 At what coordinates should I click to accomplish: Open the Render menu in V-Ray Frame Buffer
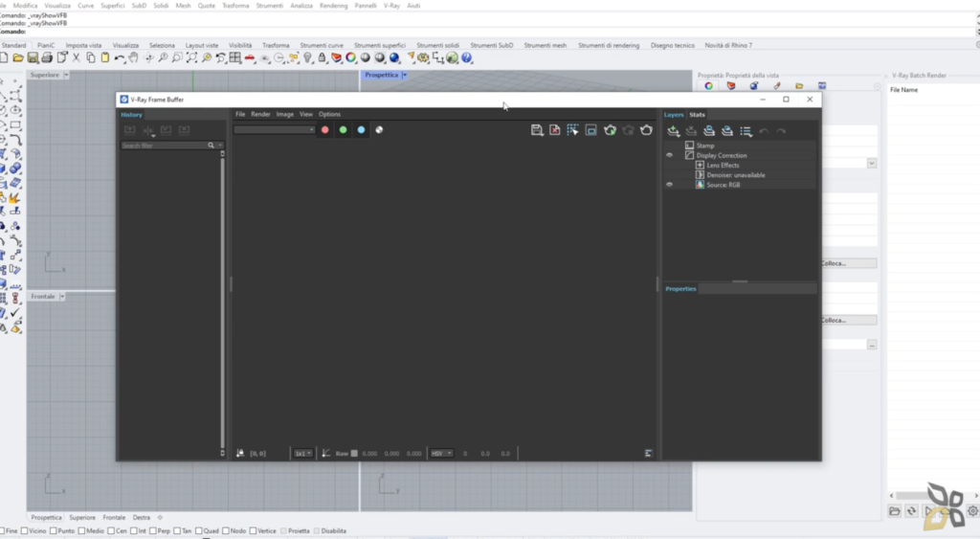pyautogui.click(x=260, y=115)
